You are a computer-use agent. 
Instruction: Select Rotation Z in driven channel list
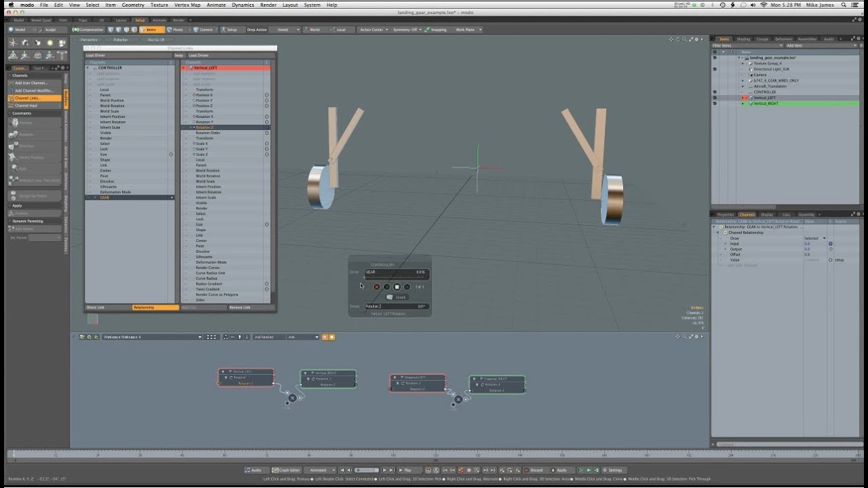pyautogui.click(x=224, y=127)
